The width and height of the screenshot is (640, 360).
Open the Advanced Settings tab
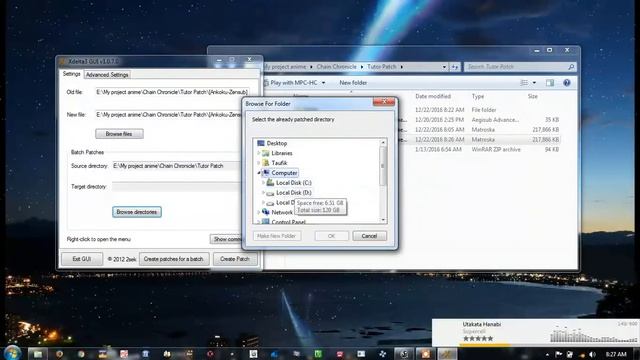(x=107, y=75)
